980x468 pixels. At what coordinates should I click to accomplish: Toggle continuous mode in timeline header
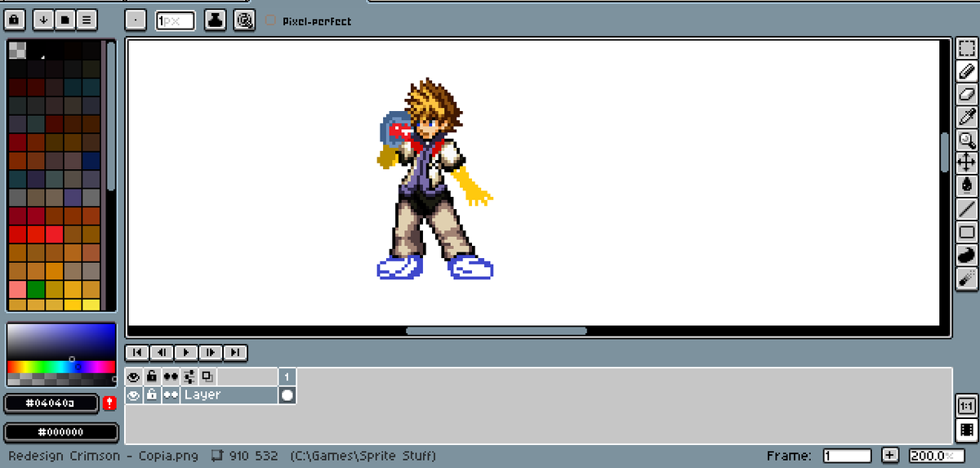(x=170, y=377)
